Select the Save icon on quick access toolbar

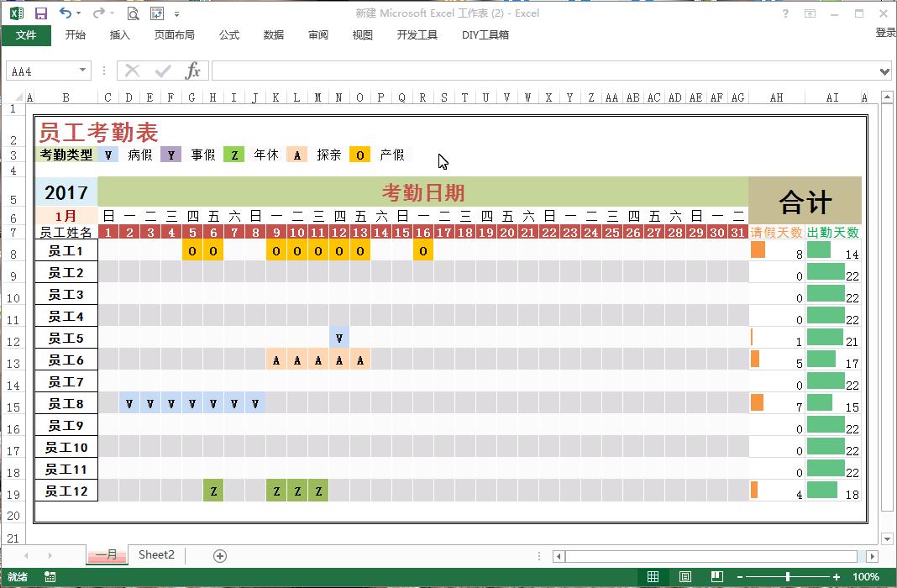click(39, 13)
